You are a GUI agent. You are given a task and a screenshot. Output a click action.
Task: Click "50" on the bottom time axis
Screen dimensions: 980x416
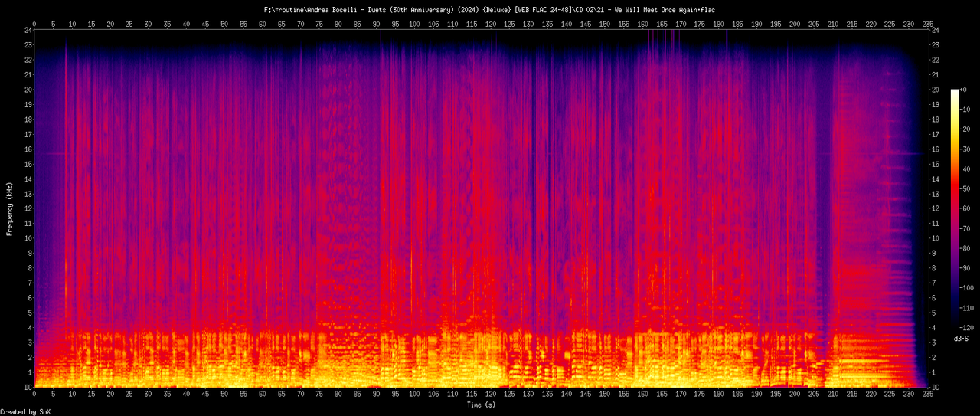224,395
